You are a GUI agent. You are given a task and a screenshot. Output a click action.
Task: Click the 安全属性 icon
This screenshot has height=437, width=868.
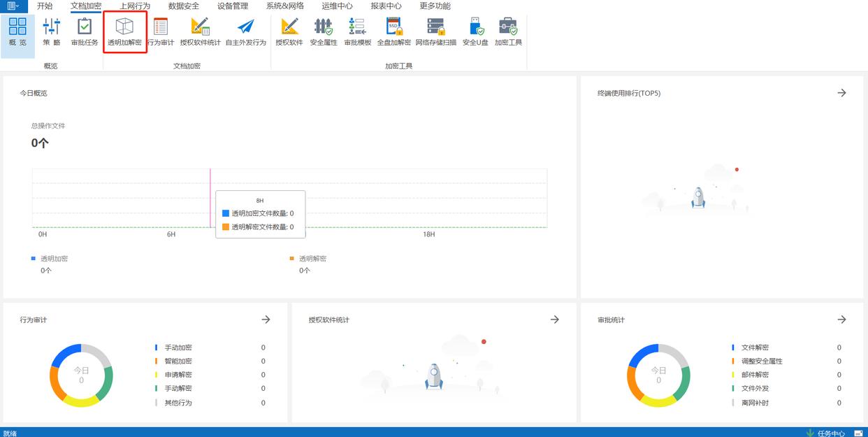tap(324, 31)
